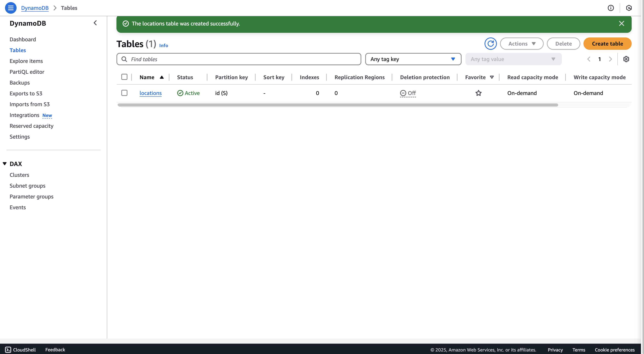This screenshot has width=644, height=354.
Task: Open Exports to S3 in sidebar
Action: click(x=26, y=93)
